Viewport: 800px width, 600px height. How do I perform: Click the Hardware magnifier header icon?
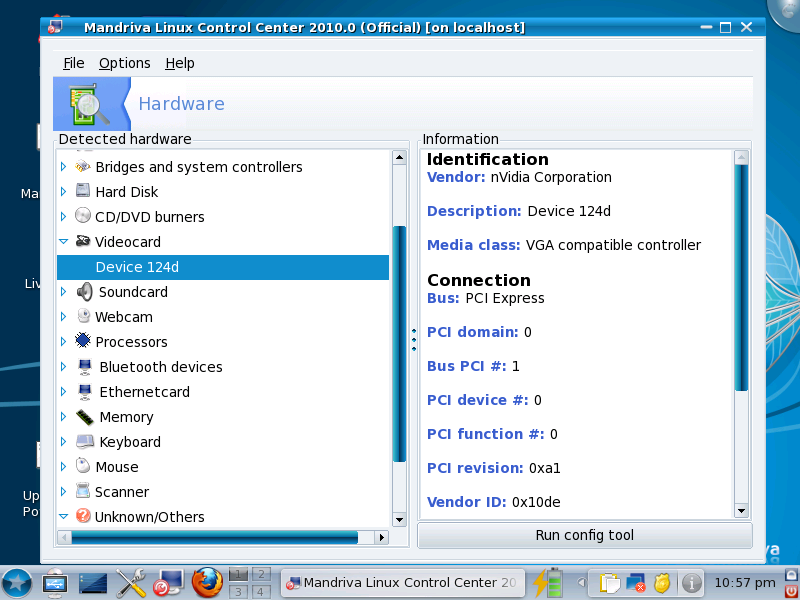point(90,104)
